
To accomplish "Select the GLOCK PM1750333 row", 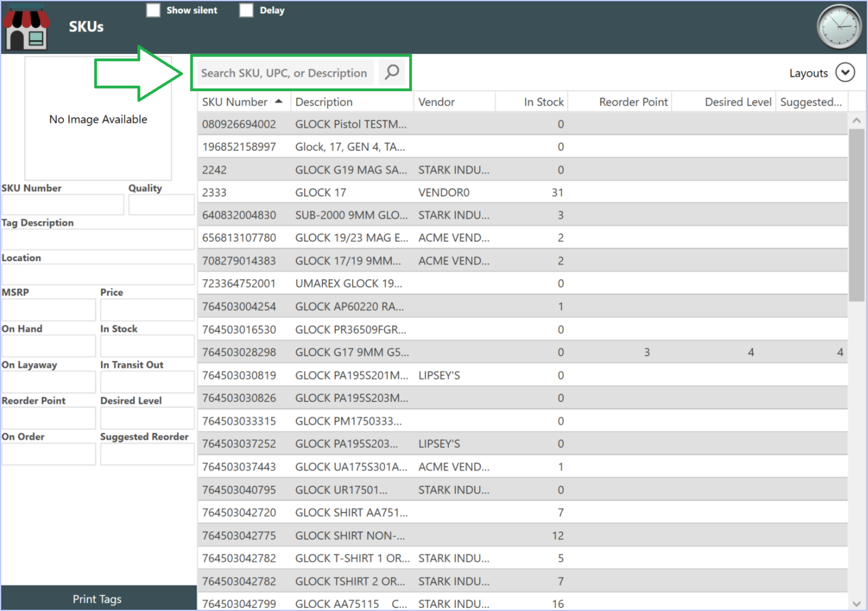I will pyautogui.click(x=523, y=421).
